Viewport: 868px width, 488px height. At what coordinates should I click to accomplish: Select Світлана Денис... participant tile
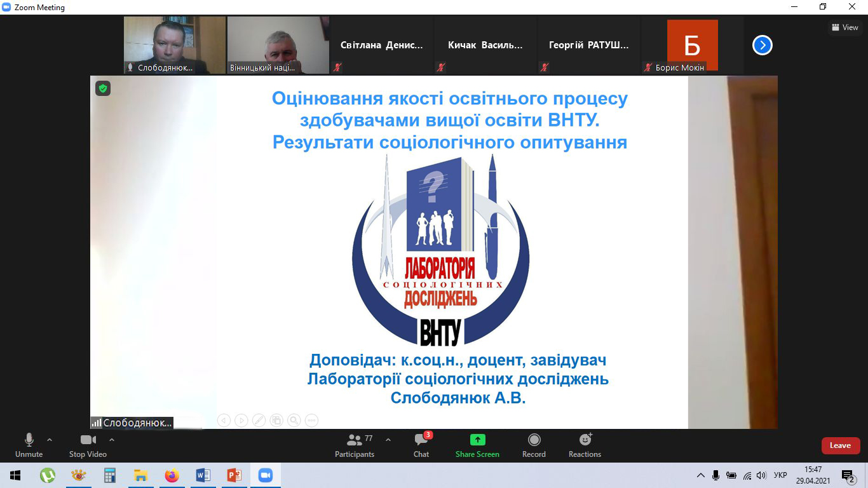[381, 45]
